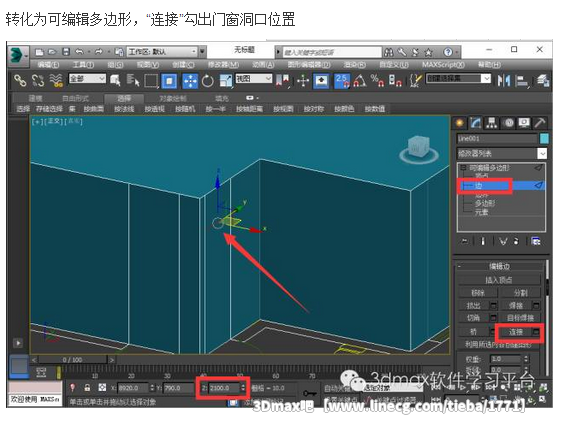
Task: Click the object color swatch beside Line001
Action: coord(544,139)
